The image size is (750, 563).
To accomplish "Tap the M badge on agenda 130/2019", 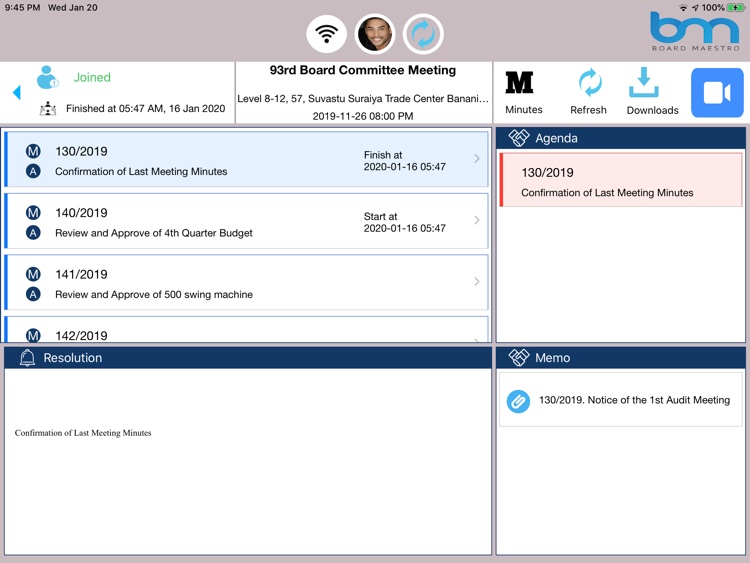I will click(x=33, y=152).
